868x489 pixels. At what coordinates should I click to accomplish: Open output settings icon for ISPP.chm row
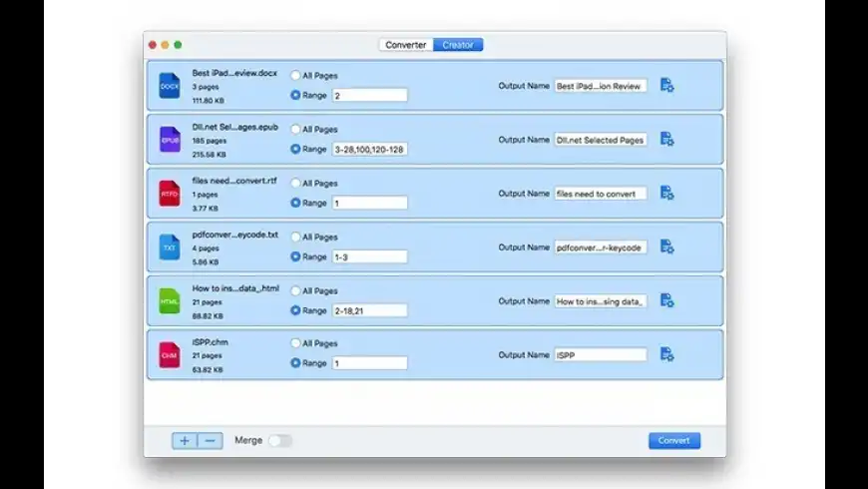(667, 354)
